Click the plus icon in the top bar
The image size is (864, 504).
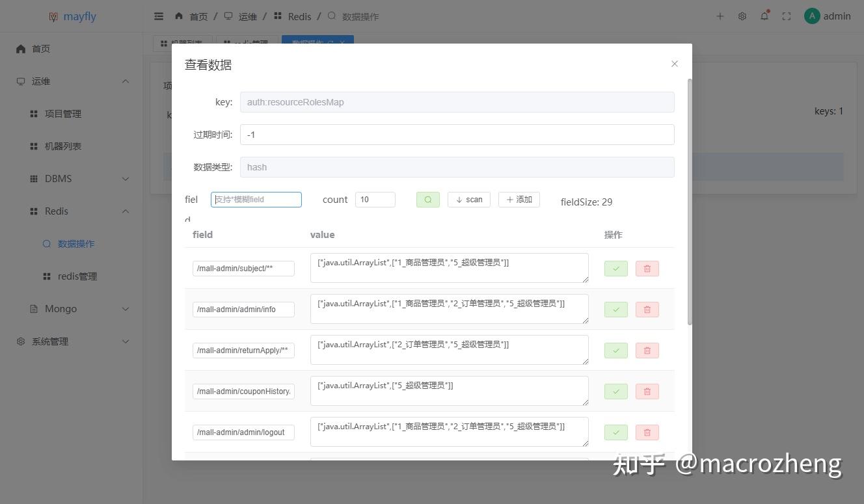(720, 16)
